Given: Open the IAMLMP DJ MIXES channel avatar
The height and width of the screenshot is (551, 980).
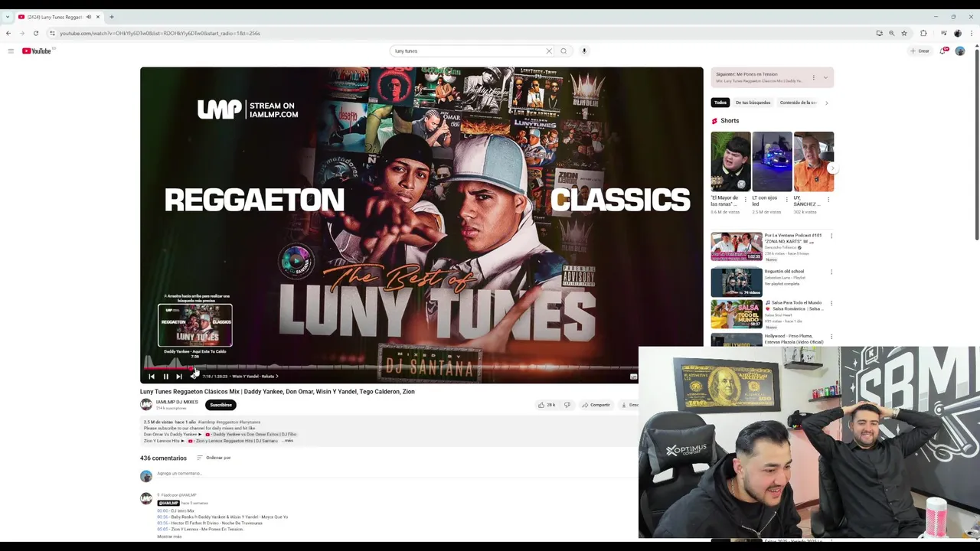Looking at the screenshot, I should pyautogui.click(x=146, y=405).
